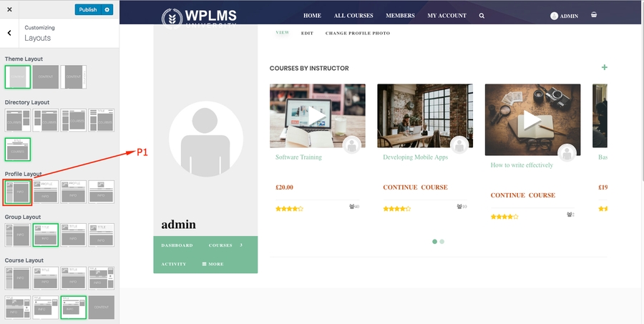The width and height of the screenshot is (644, 324).
Task: Choose third Course Layout in top row
Action: point(74,278)
